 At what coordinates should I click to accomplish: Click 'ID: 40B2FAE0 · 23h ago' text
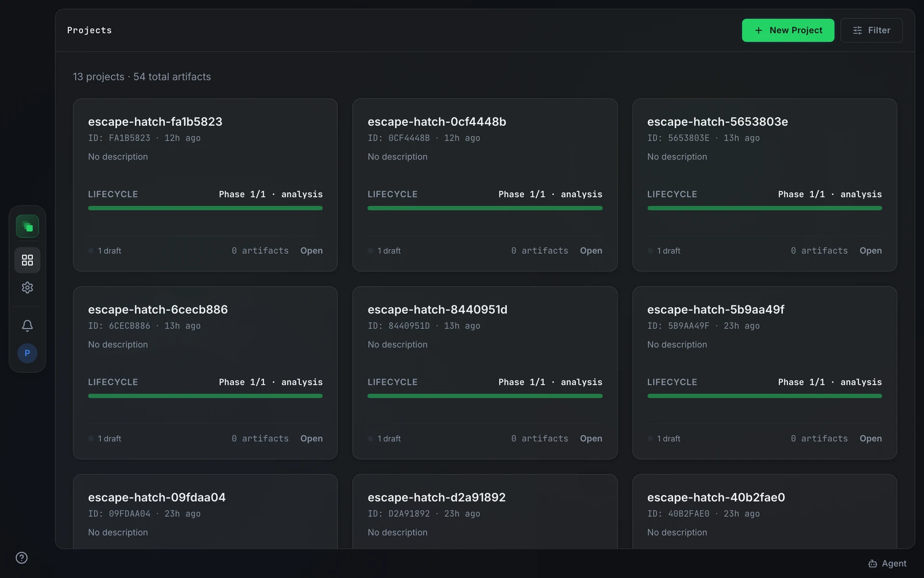click(704, 513)
